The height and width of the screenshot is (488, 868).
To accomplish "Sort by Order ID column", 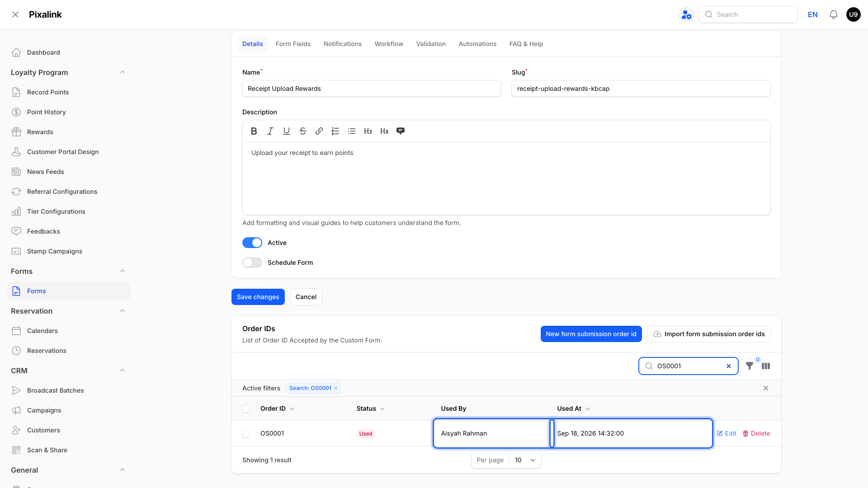I will pyautogui.click(x=277, y=408).
